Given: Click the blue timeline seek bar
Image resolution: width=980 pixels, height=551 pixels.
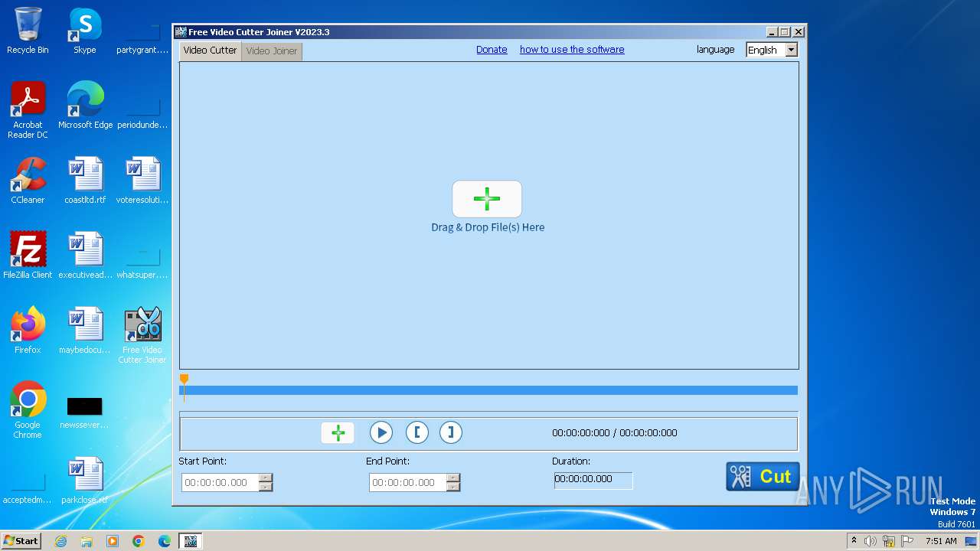Looking at the screenshot, I should pos(488,390).
